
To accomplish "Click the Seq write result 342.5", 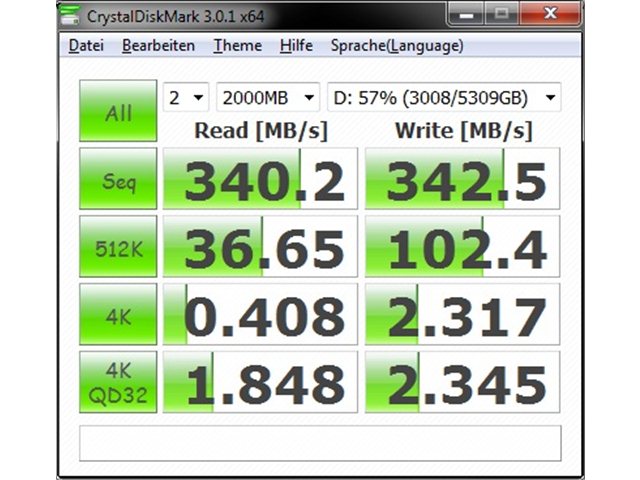I will (462, 179).
